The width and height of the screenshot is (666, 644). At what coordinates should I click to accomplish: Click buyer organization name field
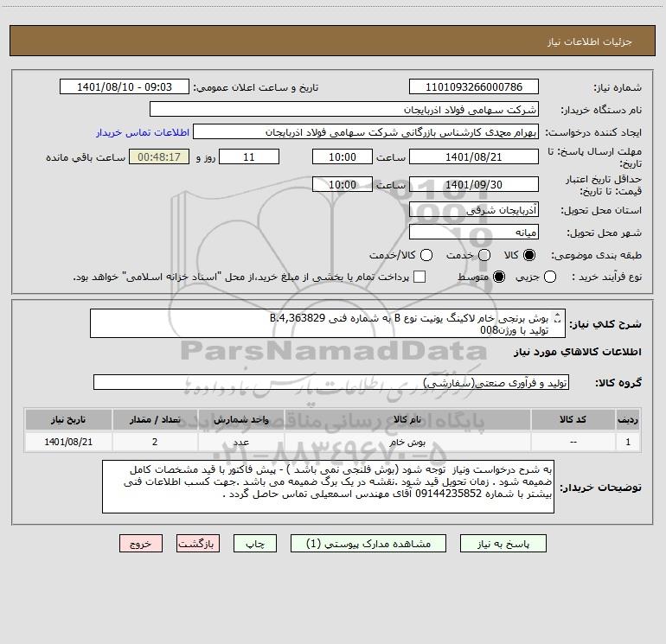pos(344,109)
